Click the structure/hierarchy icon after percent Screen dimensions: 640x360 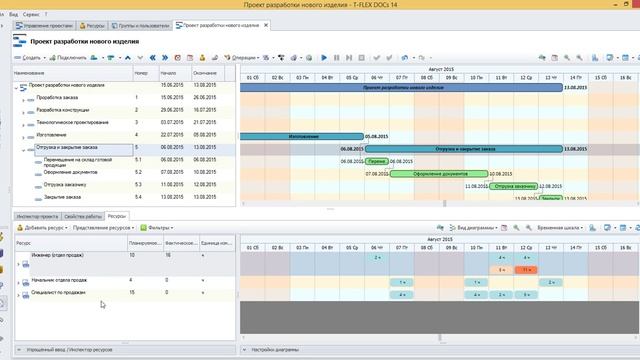point(281,58)
